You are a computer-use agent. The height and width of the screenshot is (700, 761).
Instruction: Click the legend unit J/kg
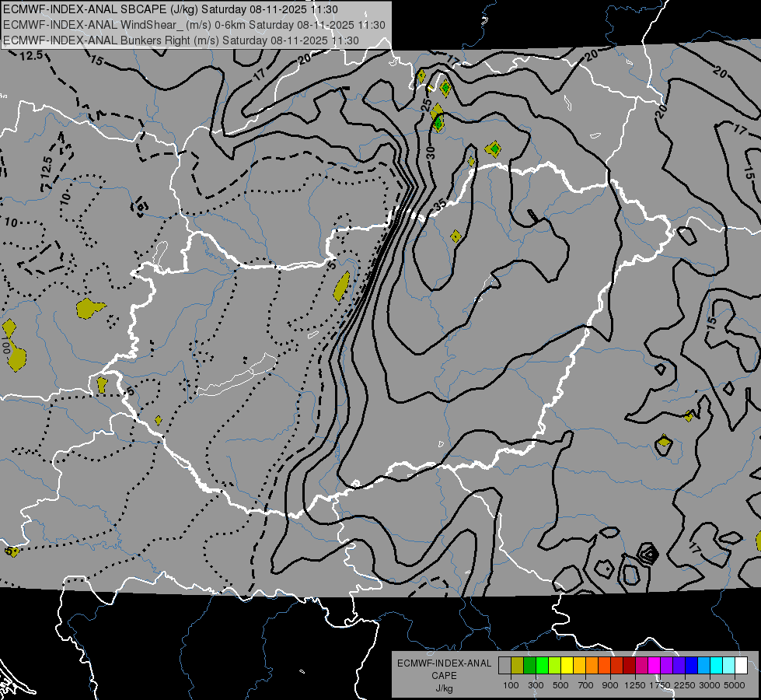[x=444, y=688]
